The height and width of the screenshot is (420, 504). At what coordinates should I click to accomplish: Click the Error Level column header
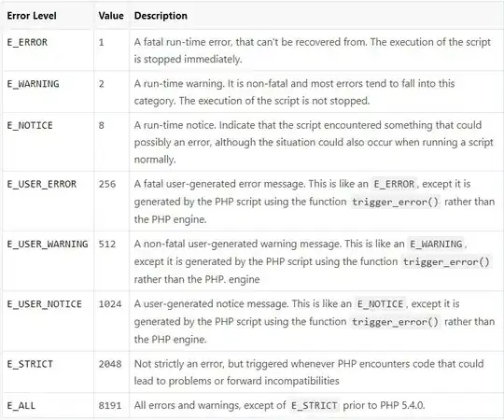tap(32, 16)
